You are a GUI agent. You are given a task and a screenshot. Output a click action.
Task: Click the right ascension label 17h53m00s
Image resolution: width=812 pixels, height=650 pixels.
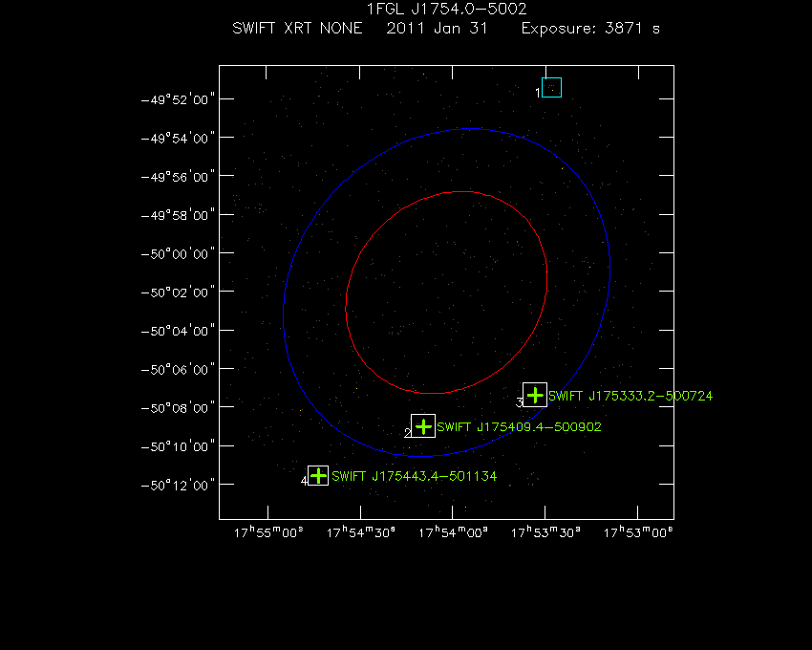click(x=638, y=531)
